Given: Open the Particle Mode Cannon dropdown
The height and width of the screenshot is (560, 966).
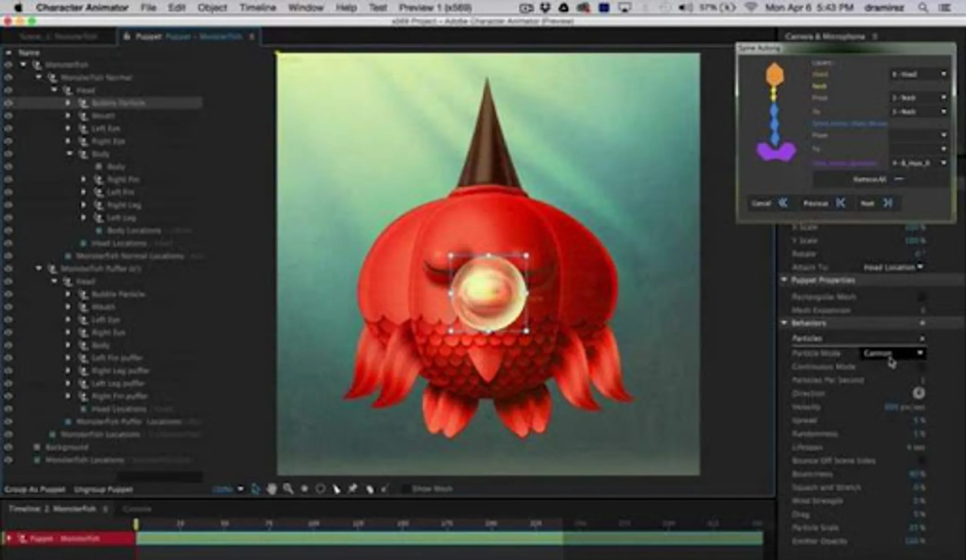Looking at the screenshot, I should click(893, 353).
